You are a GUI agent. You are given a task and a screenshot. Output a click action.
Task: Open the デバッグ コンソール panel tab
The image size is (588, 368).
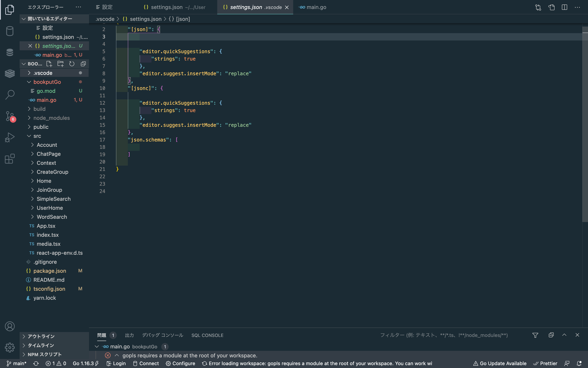click(x=163, y=335)
